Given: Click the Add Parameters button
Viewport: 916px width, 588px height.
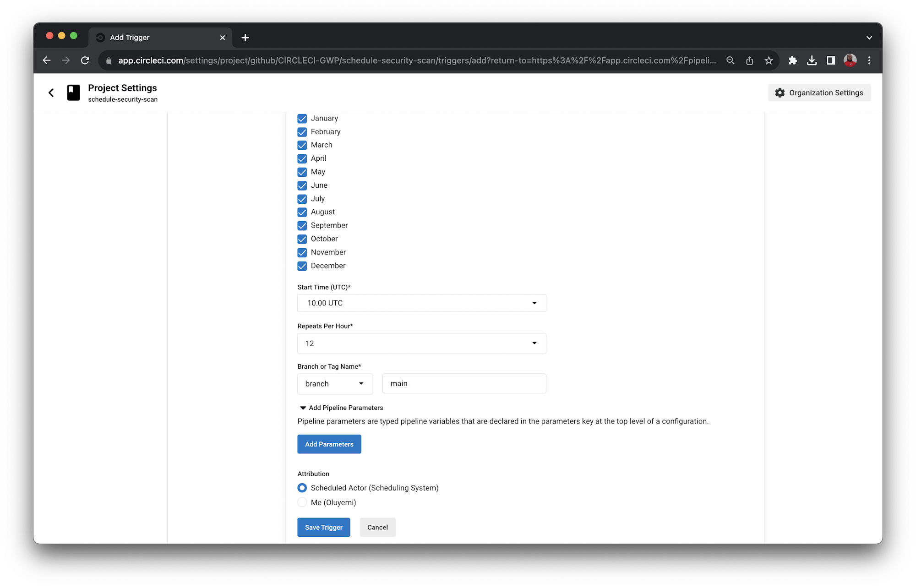Looking at the screenshot, I should click(x=329, y=444).
